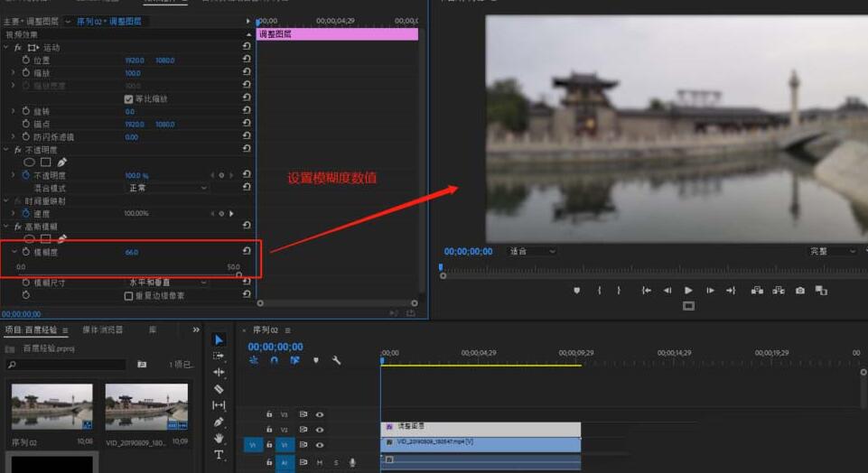Toggle 位置 animation stopwatch
Viewport: 868px width, 473px height.
[x=26, y=60]
